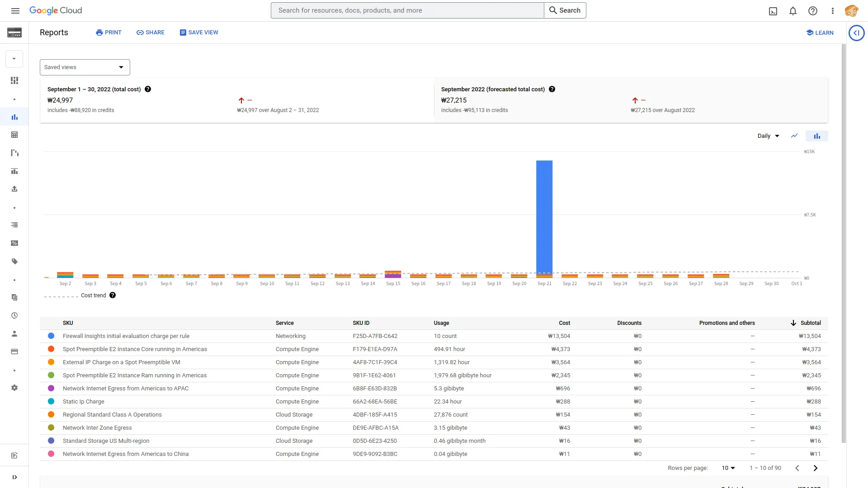This screenshot has height=488, width=868.
Task: Click the help icon beside forecasted total cost
Action: pos(552,89)
